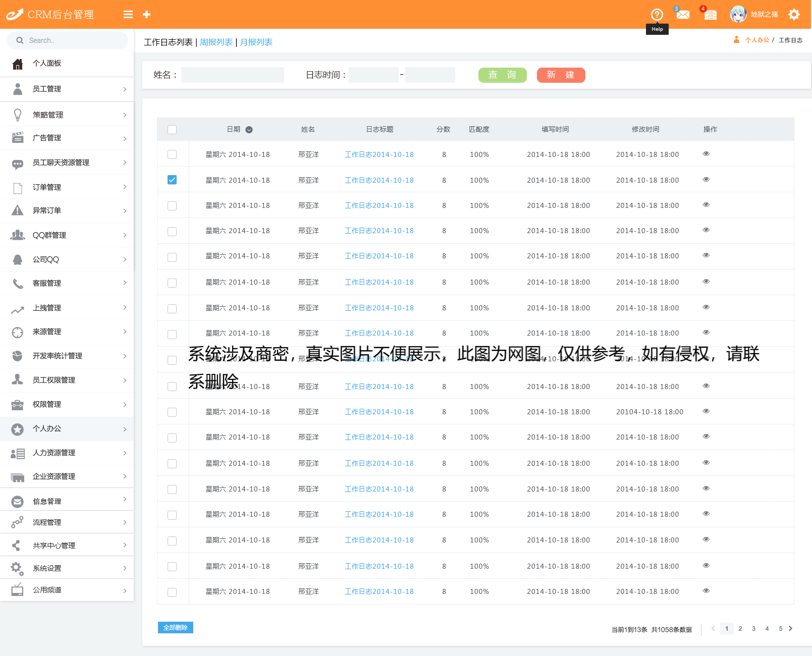
Task: Expand 员工管理 sidebar chevron
Action: tap(125, 89)
